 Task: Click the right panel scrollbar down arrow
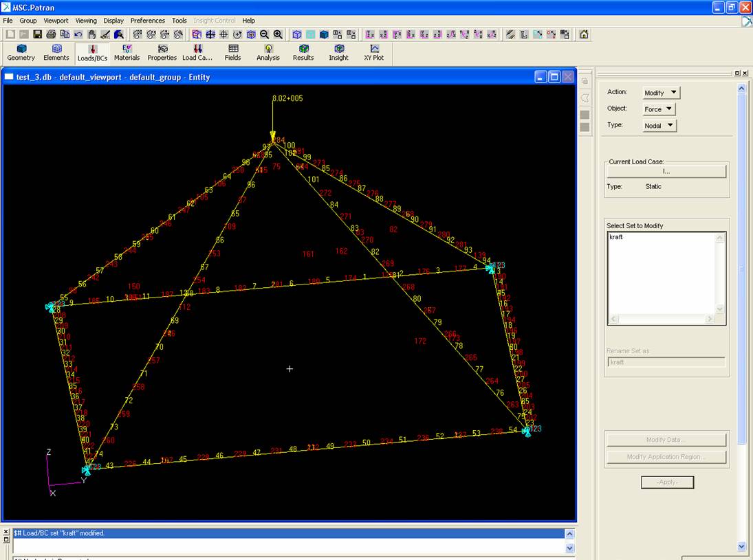coord(741,546)
